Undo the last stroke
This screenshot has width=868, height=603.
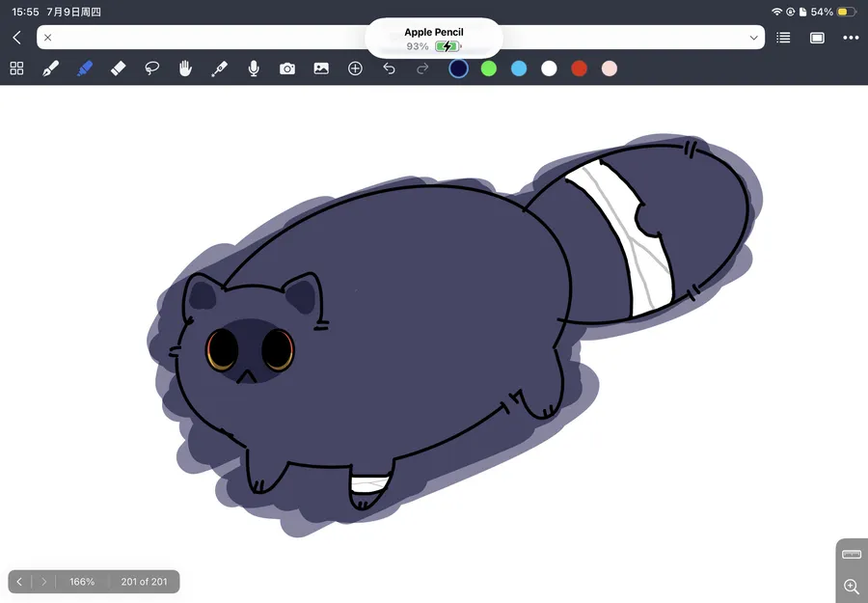pos(390,69)
